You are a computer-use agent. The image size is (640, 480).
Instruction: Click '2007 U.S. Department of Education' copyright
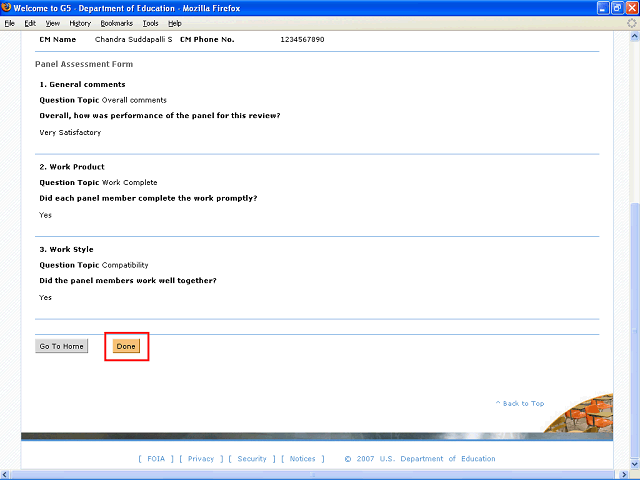pos(426,459)
